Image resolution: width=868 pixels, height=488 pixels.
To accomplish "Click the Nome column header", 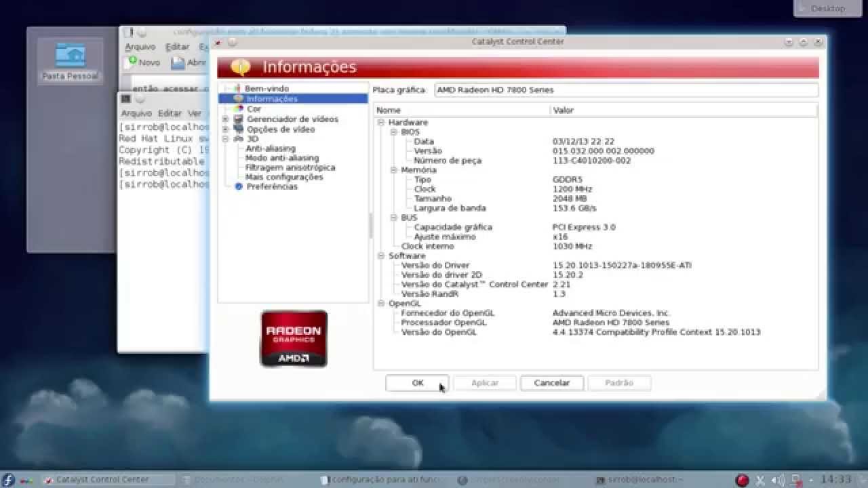I will pyautogui.click(x=462, y=110).
